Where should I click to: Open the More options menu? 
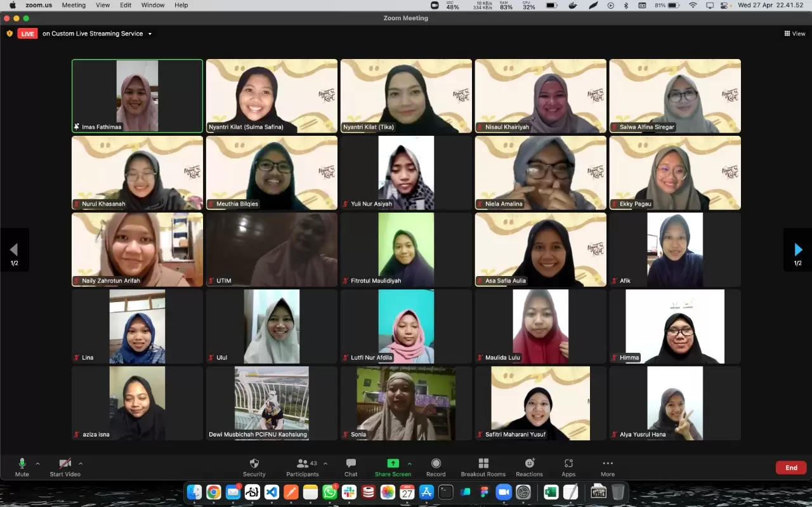pyautogui.click(x=607, y=467)
